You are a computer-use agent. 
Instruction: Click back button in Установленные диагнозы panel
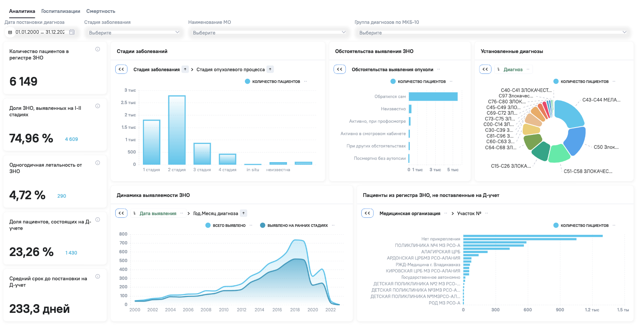[x=485, y=69]
